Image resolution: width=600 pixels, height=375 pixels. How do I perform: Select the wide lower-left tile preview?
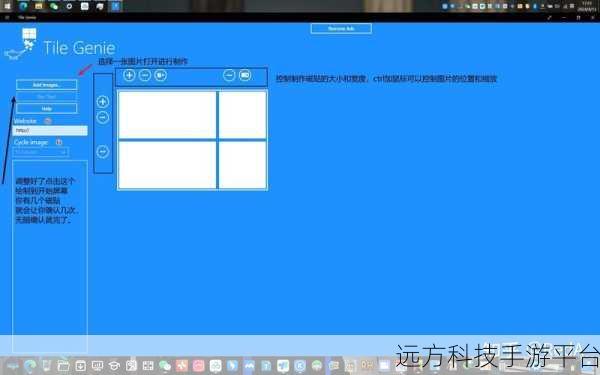(167, 165)
